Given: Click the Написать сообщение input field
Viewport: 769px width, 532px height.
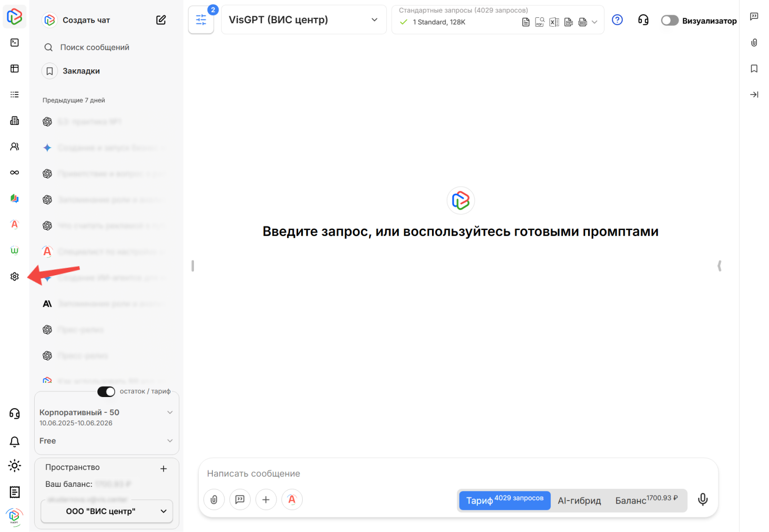Looking at the screenshot, I should 368,473.
